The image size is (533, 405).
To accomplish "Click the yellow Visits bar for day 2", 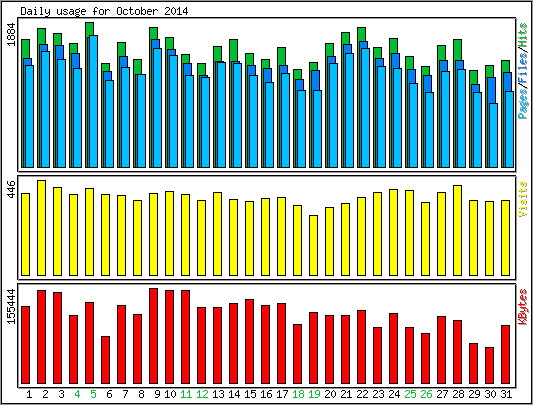I will tap(41, 228).
